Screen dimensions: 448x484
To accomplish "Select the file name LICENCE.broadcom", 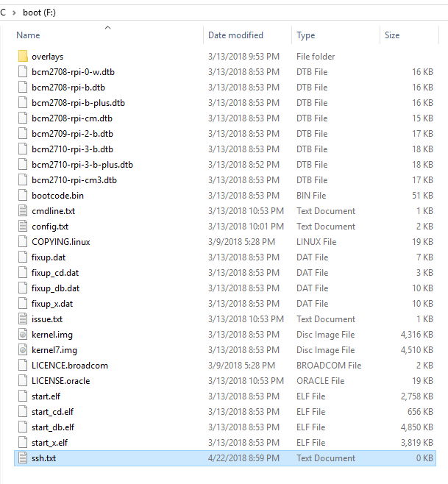I will tap(69, 366).
